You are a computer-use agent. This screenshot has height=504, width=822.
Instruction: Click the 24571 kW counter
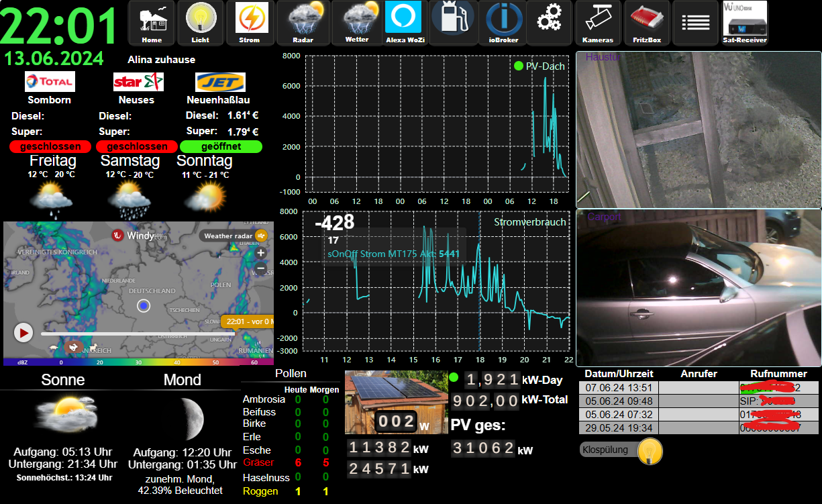pos(379,469)
